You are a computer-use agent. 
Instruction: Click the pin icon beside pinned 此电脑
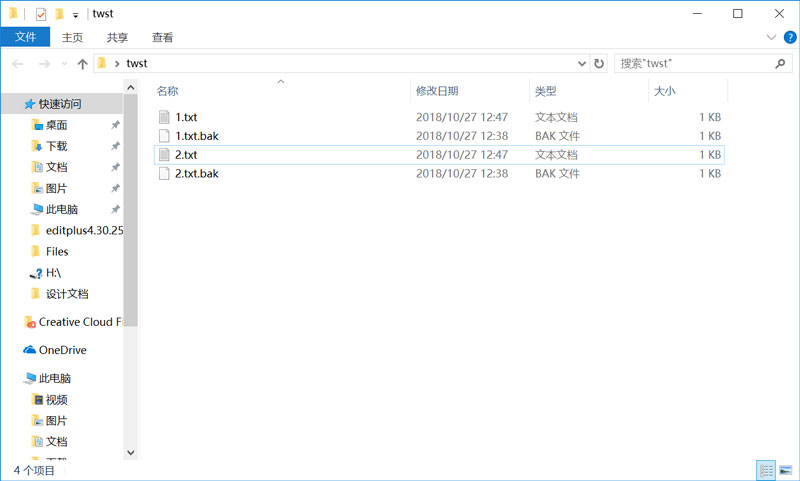[x=115, y=209]
